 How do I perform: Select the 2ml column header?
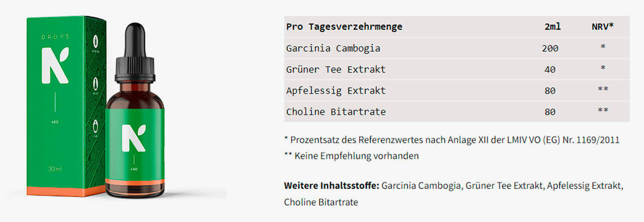tap(552, 27)
